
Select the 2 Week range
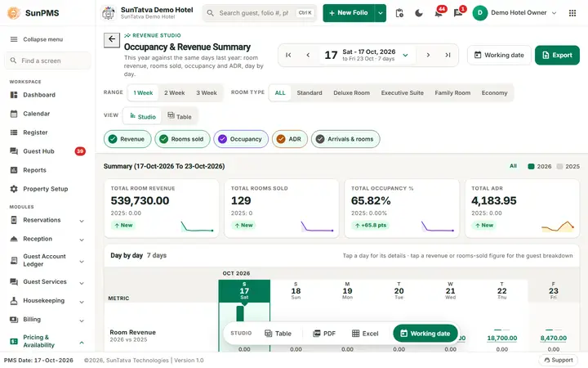coord(175,92)
